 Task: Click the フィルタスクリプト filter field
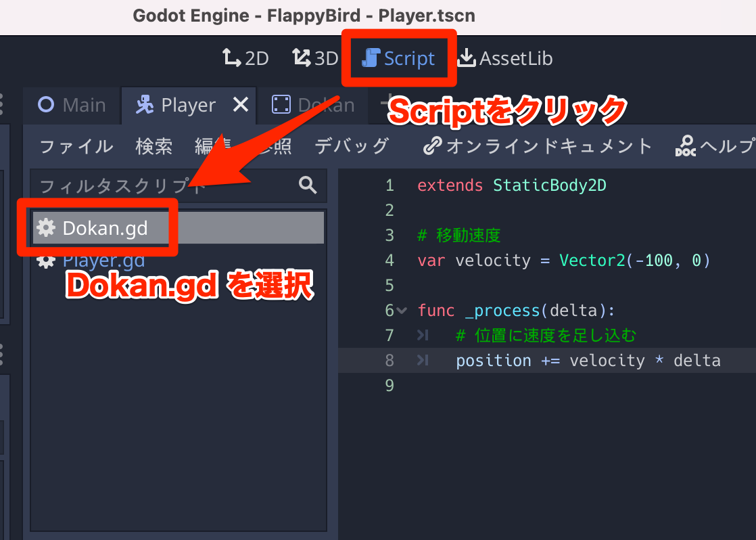[179, 186]
